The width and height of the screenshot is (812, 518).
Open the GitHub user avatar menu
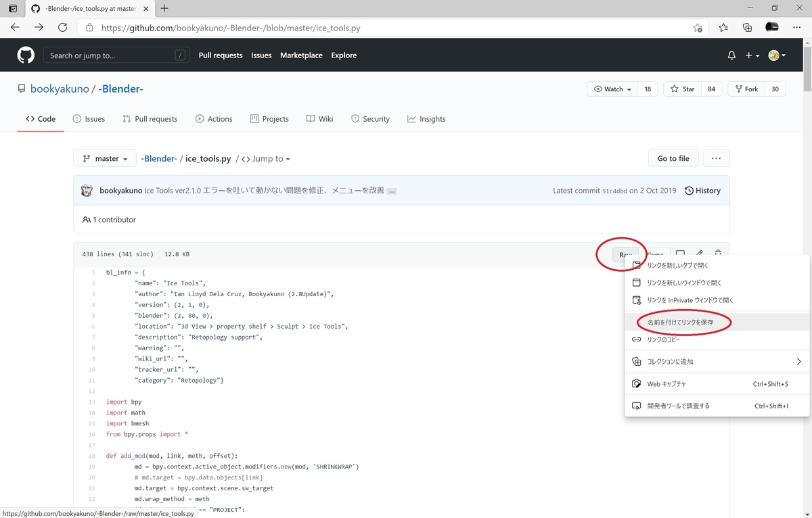pos(777,55)
